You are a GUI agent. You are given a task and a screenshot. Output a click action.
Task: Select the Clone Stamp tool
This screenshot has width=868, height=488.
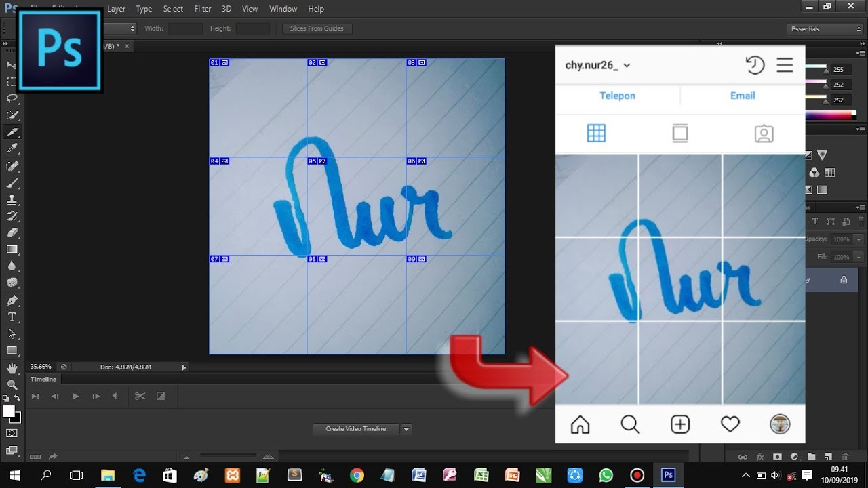(12, 200)
